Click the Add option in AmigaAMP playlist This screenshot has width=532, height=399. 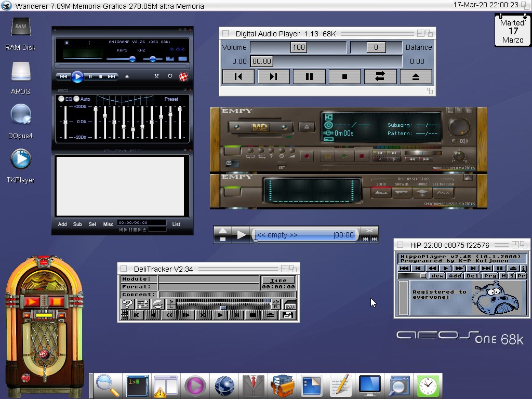[62, 224]
